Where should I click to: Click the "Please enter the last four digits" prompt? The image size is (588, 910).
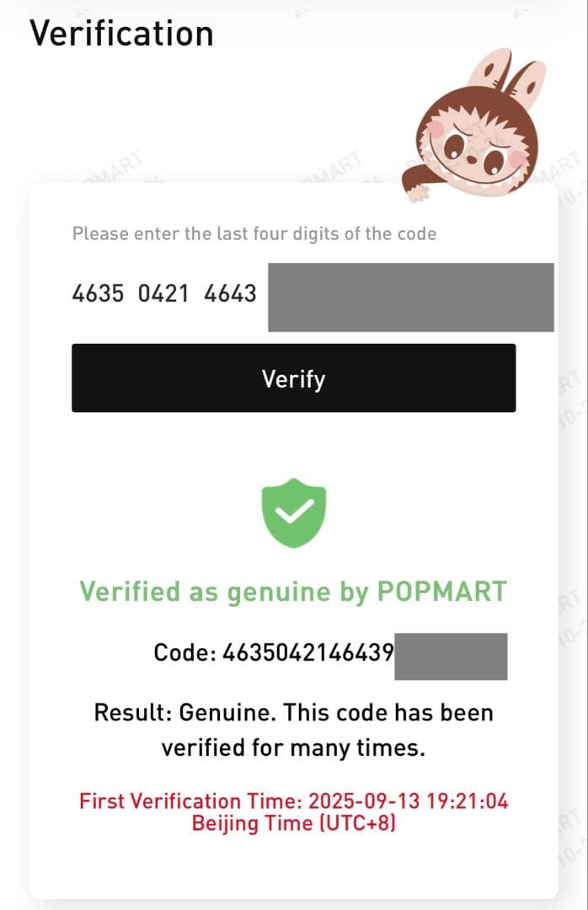pyautogui.click(x=254, y=233)
